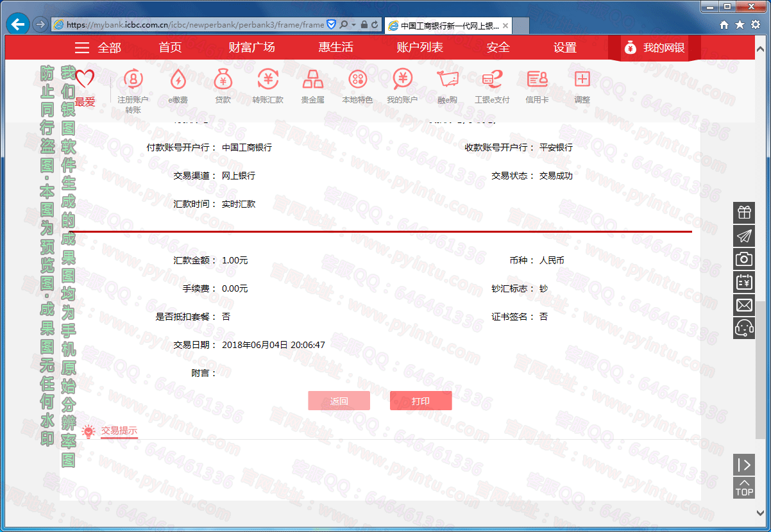Click the 返回 return button
Screen dimensions: 771x532
[x=339, y=401]
